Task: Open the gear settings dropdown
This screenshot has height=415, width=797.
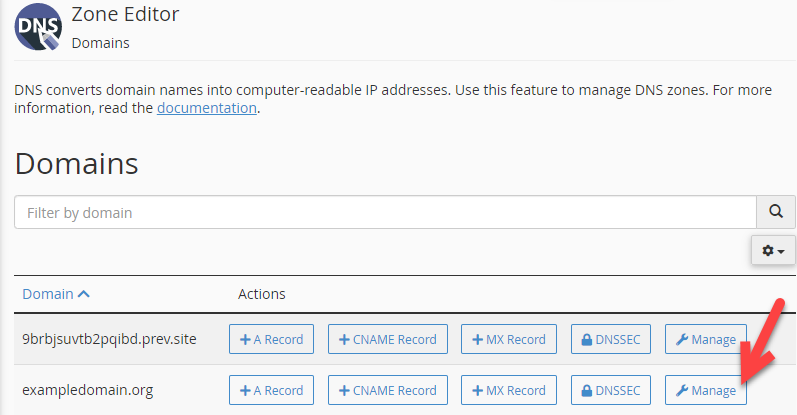Action: (x=773, y=251)
